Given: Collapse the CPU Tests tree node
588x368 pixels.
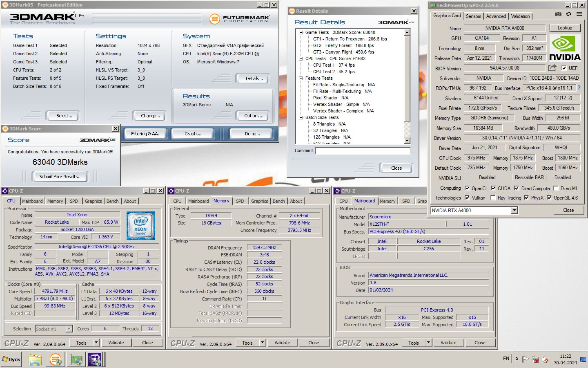Looking at the screenshot, I should pos(301,58).
